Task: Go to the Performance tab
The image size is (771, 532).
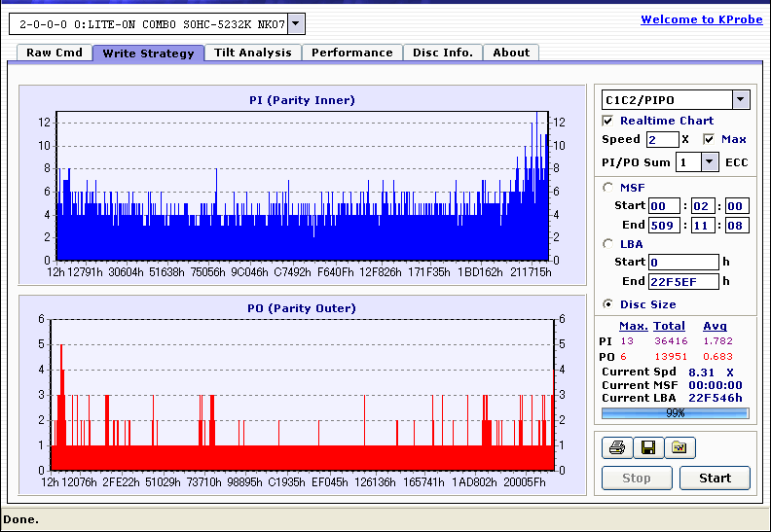Action: [351, 53]
